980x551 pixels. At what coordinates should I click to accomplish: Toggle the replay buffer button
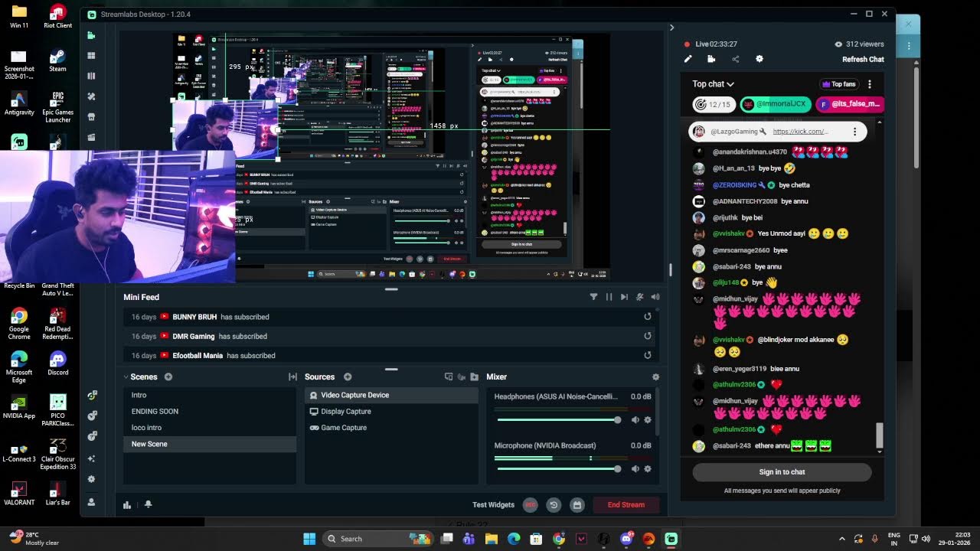(x=554, y=504)
